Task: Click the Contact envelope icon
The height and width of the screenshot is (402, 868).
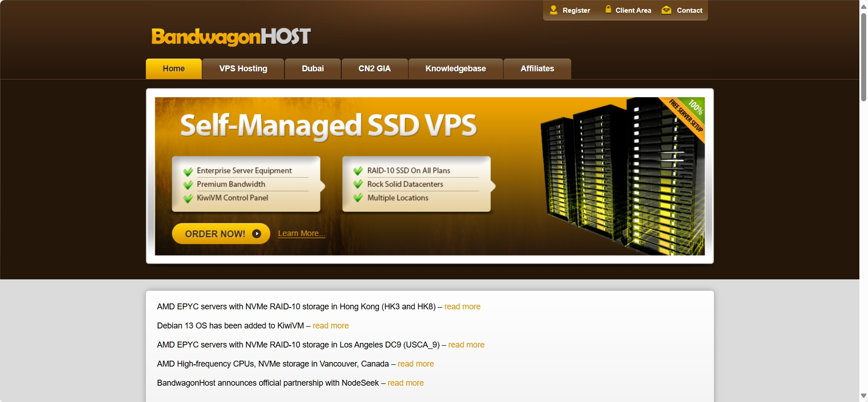Action: pyautogui.click(x=666, y=10)
